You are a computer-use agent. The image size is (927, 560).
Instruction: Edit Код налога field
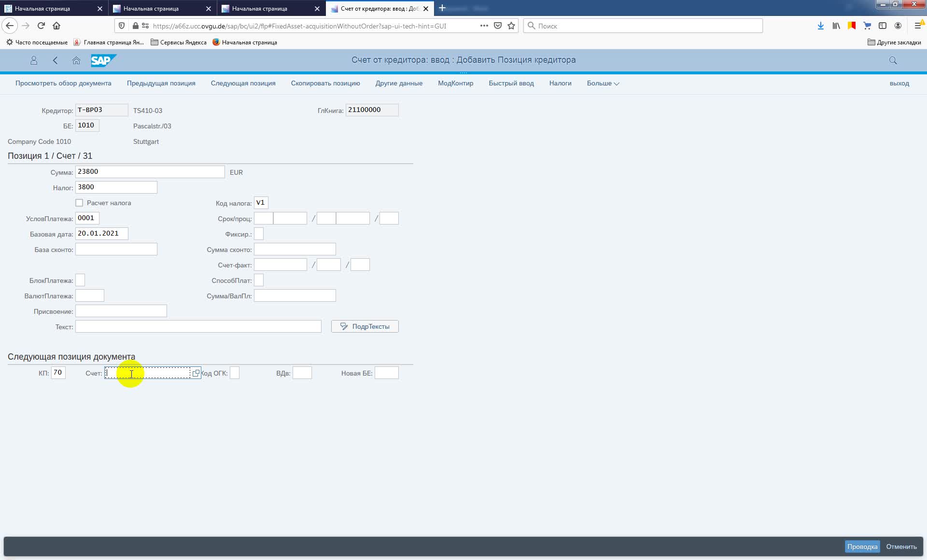(x=261, y=203)
